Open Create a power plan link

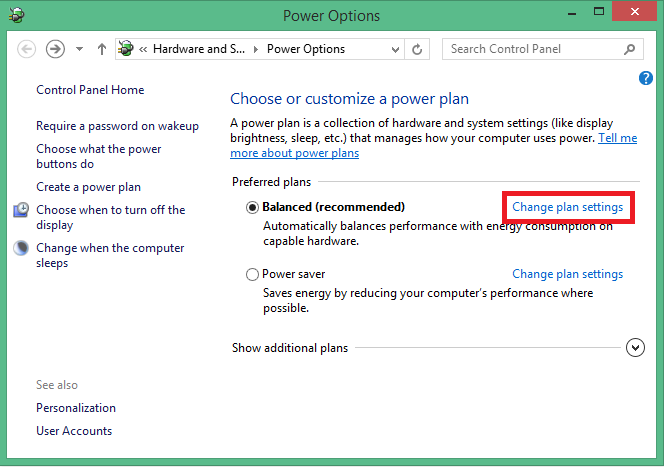click(88, 187)
